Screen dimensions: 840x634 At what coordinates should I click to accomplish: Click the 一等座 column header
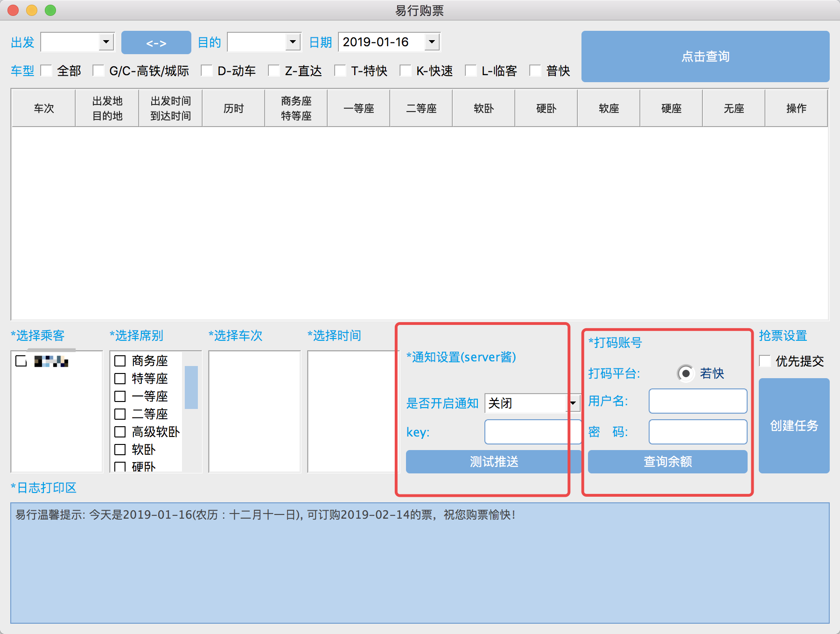click(359, 108)
